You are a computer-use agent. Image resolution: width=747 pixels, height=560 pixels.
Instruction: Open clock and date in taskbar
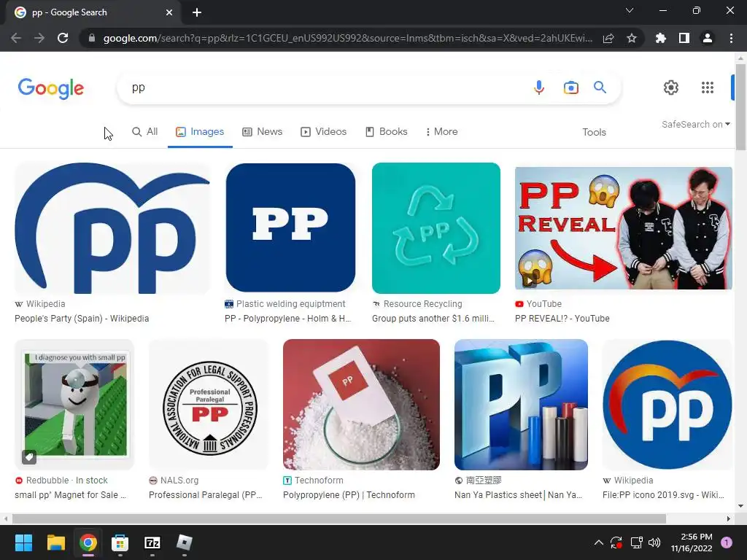click(692, 542)
